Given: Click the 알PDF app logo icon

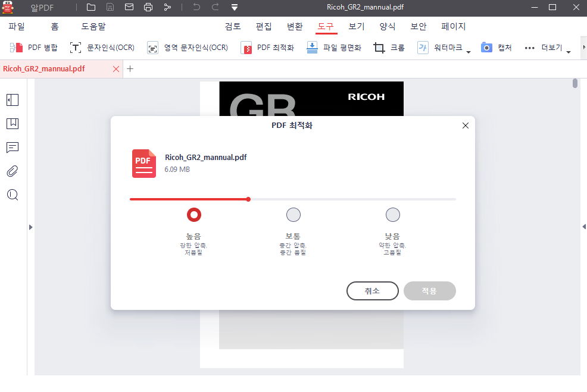Looking at the screenshot, I should coord(8,8).
